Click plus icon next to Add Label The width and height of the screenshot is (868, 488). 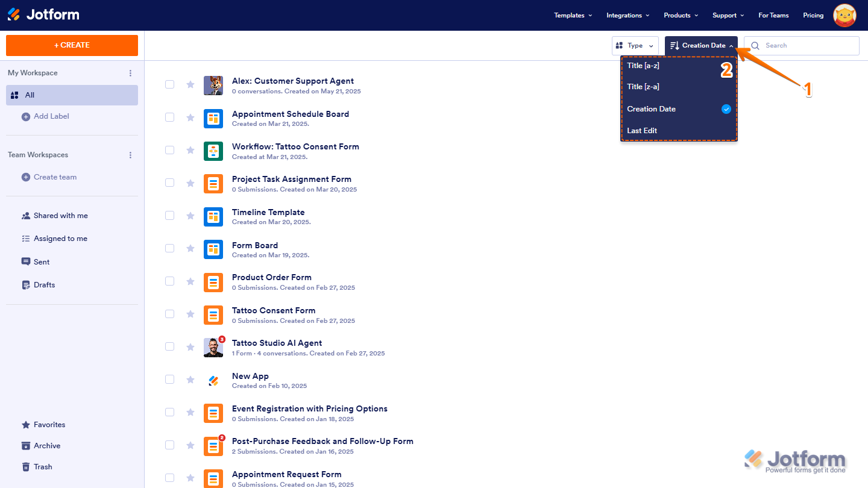[26, 117]
